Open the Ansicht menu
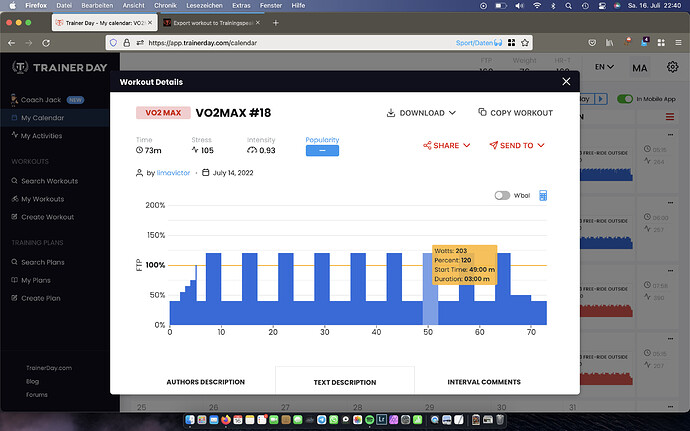The height and width of the screenshot is (431, 690). (x=133, y=5)
